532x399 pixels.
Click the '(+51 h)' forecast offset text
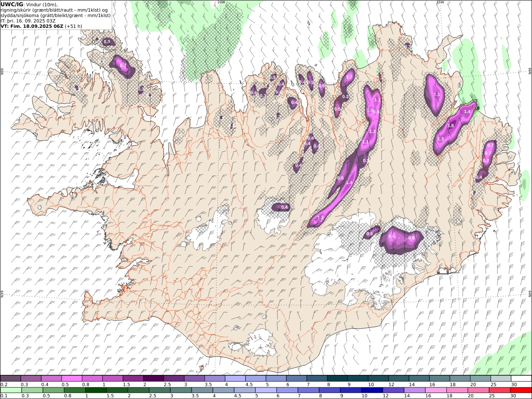[x=74, y=26]
